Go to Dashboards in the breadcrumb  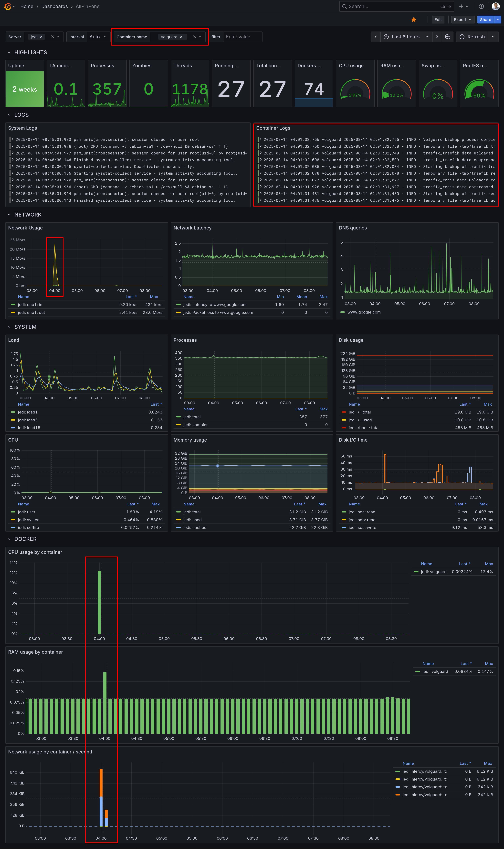point(54,6)
